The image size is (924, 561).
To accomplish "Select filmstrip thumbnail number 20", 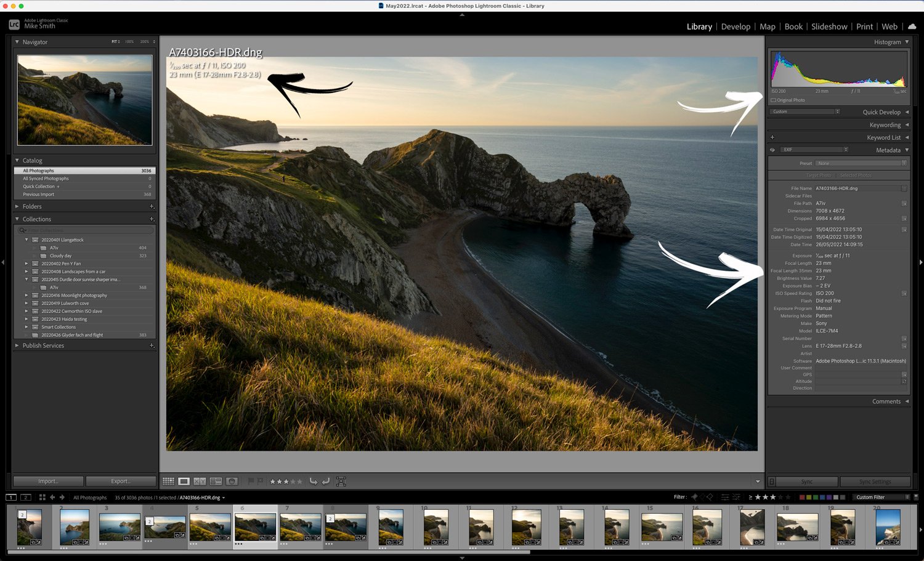I will [888, 527].
